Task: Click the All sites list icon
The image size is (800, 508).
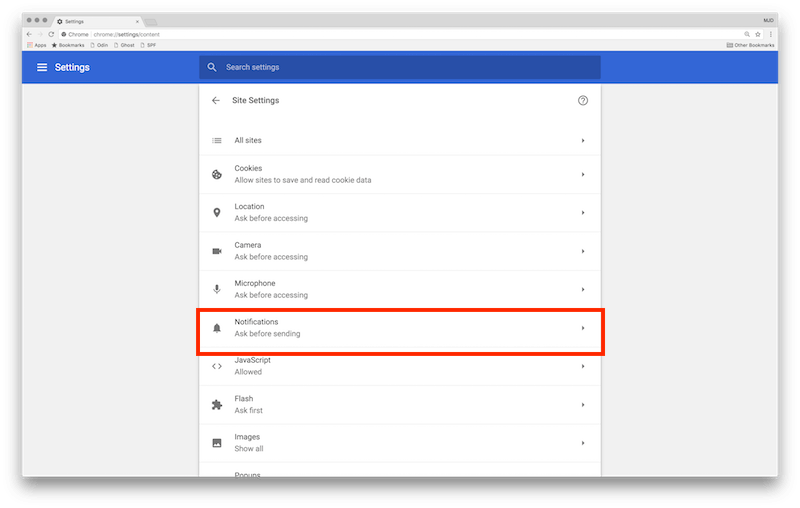Action: click(x=217, y=140)
